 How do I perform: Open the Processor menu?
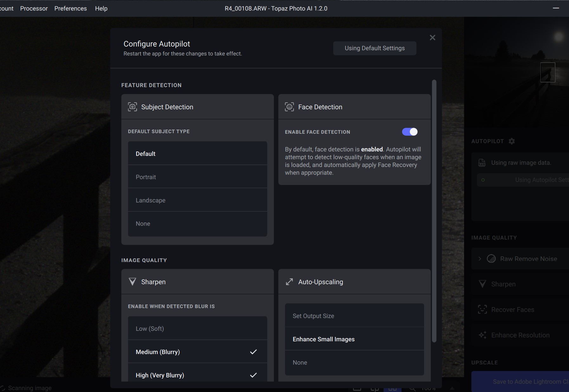click(34, 9)
